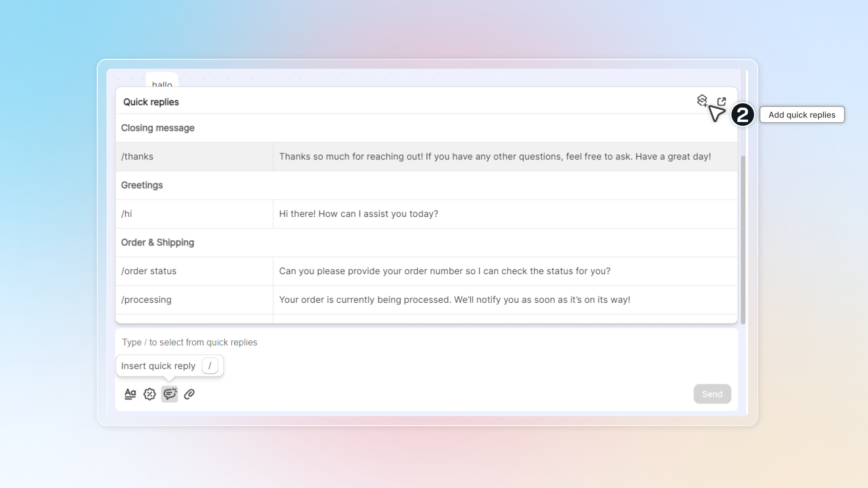Click the quick replies list scrollbar
Image resolution: width=868 pixels, height=488 pixels.
pyautogui.click(x=743, y=239)
